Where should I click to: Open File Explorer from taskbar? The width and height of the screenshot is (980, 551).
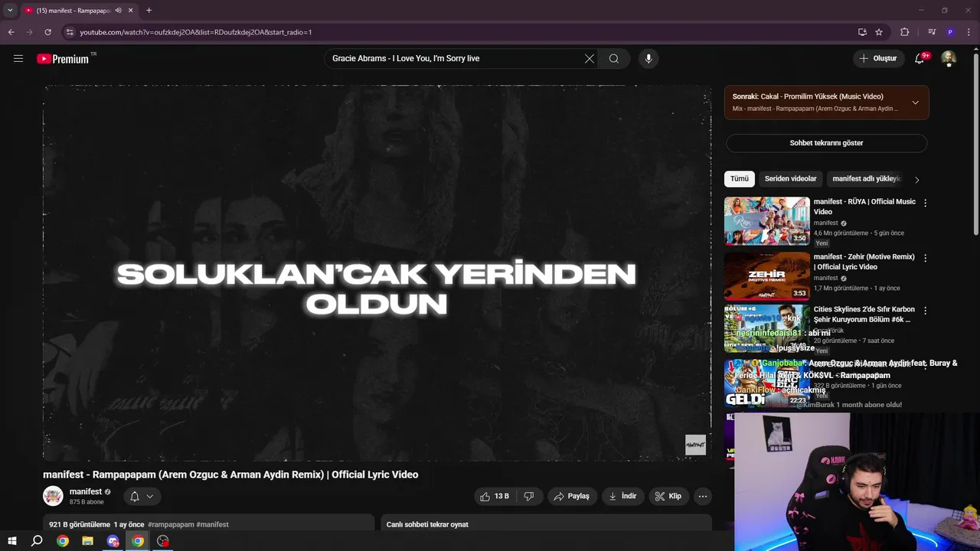click(87, 541)
